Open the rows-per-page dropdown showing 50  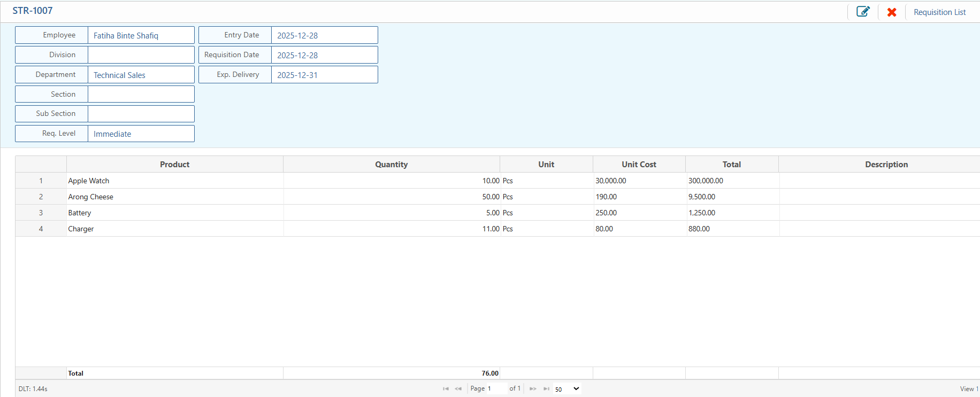tap(567, 388)
